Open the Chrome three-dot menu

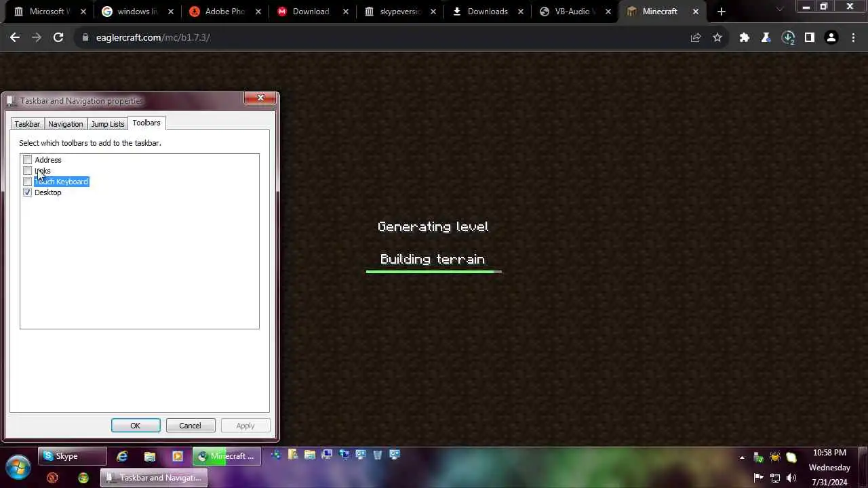pyautogui.click(x=853, y=38)
